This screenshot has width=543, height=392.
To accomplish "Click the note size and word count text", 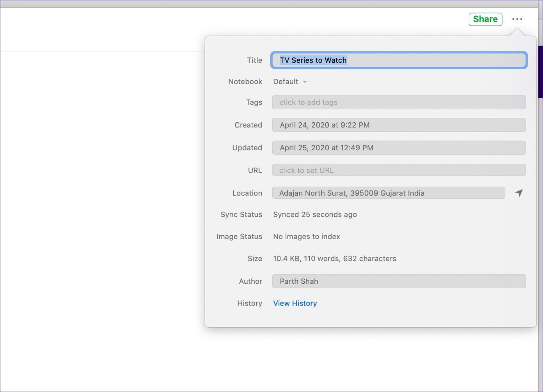I will tap(335, 259).
